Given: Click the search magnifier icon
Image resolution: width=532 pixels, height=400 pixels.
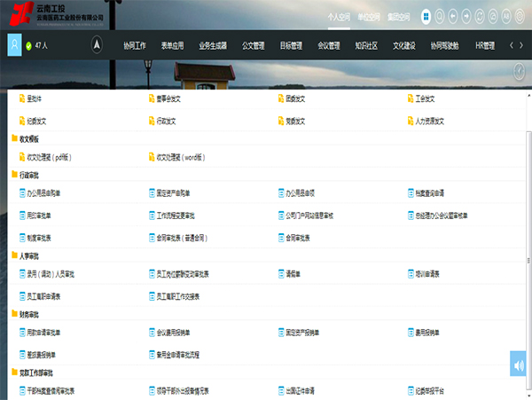Looking at the screenshot, I should click(x=440, y=16).
